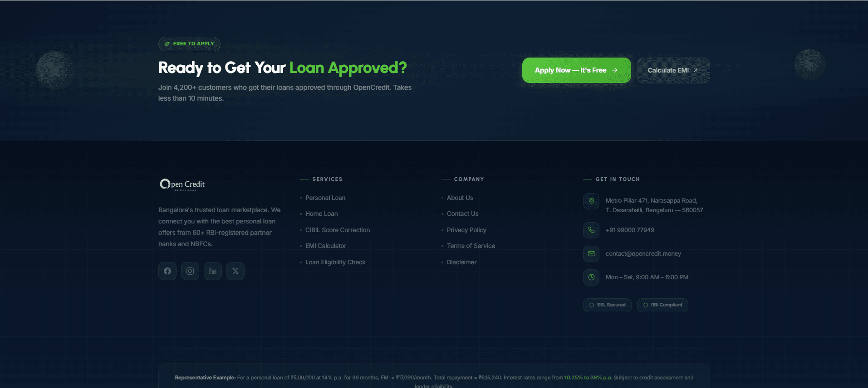
Task: Click the shield icon in SSL Secured badge
Action: tap(591, 305)
